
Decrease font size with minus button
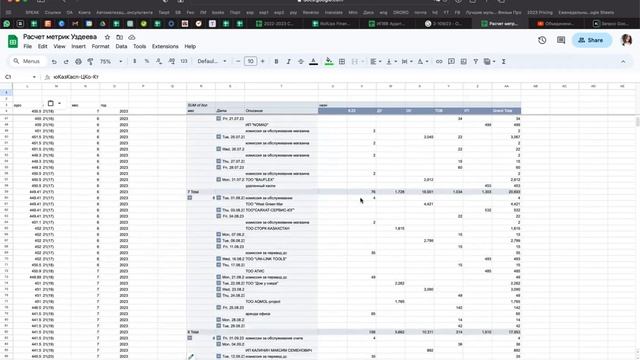click(x=238, y=61)
